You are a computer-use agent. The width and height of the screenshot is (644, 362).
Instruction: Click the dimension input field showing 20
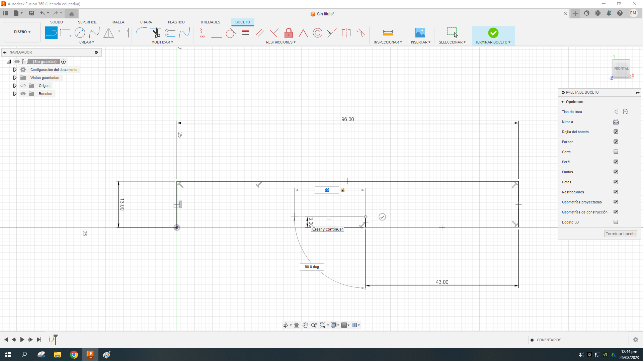pyautogui.click(x=327, y=190)
